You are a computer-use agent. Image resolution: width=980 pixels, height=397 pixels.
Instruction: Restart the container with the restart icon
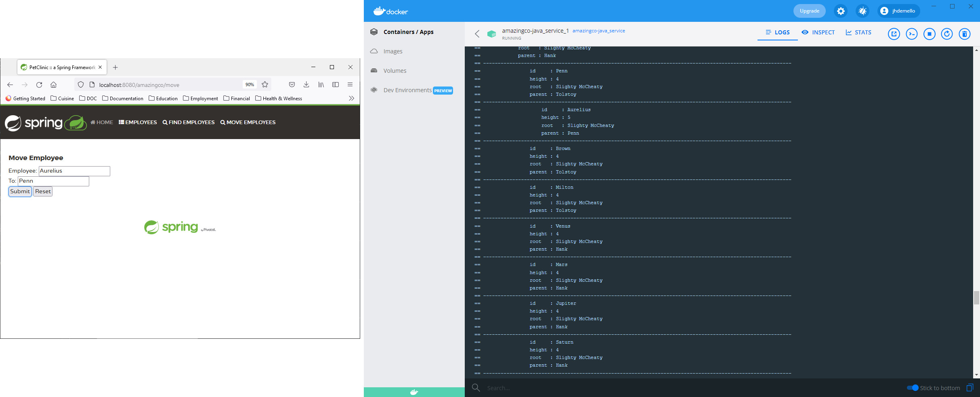click(x=947, y=34)
